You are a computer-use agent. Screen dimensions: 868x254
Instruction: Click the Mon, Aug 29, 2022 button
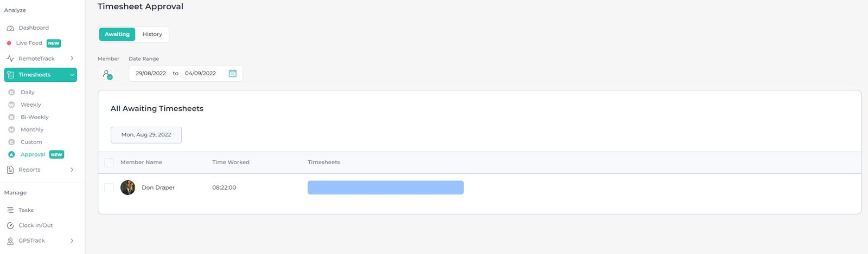(146, 135)
